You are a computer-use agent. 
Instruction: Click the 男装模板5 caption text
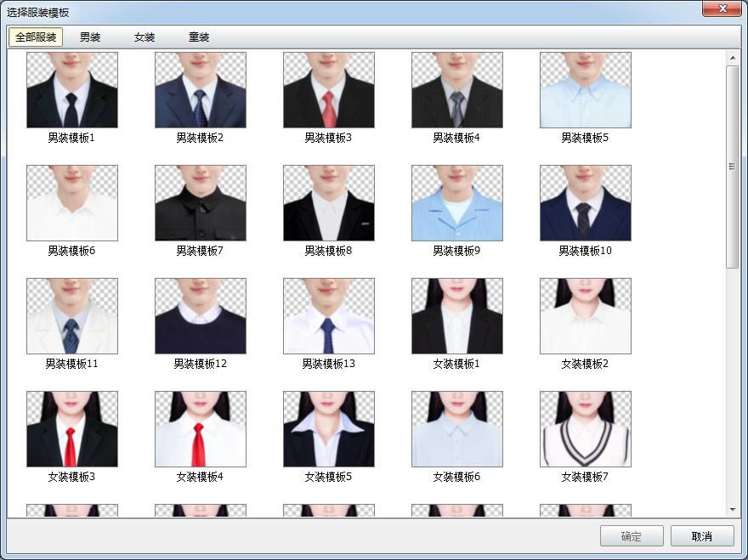[585, 138]
